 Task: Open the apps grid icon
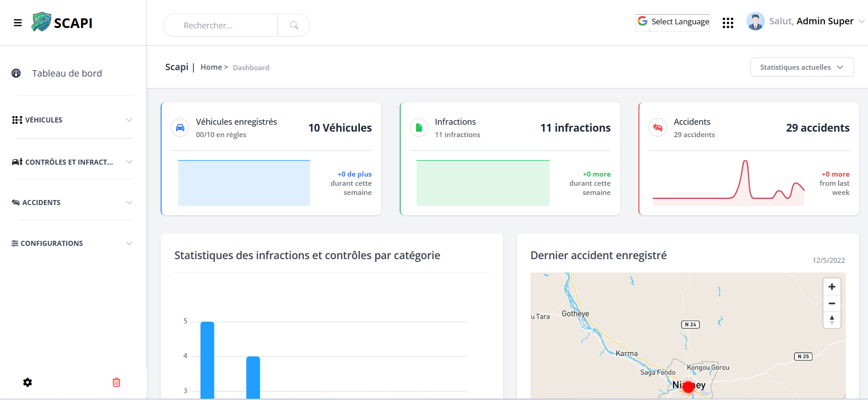(728, 23)
